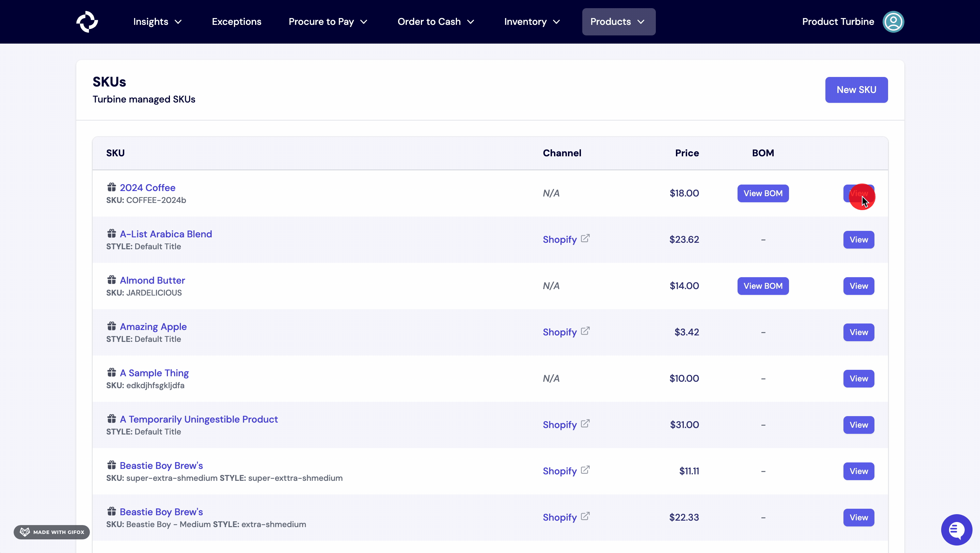980x553 pixels.
Task: Click the gift icon beside 2024 Coffee
Action: click(x=111, y=187)
